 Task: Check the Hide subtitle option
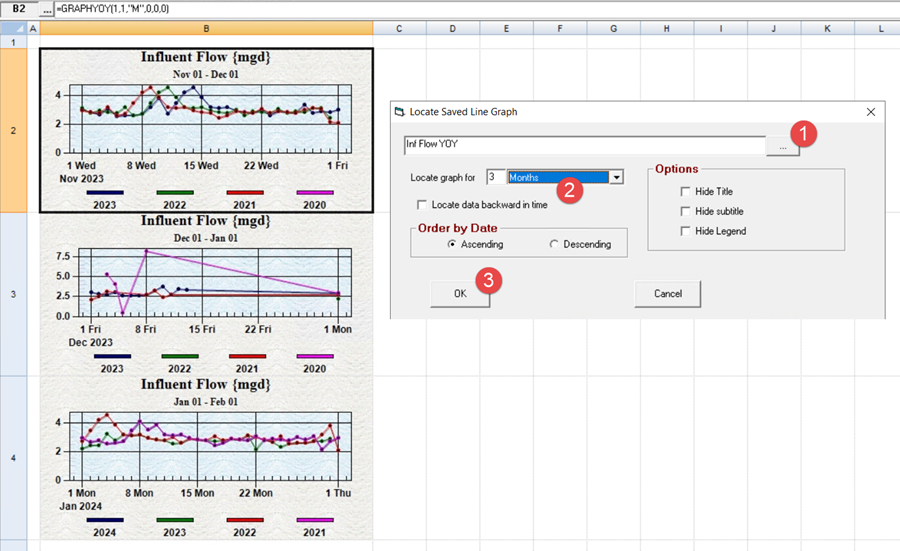pyautogui.click(x=685, y=211)
